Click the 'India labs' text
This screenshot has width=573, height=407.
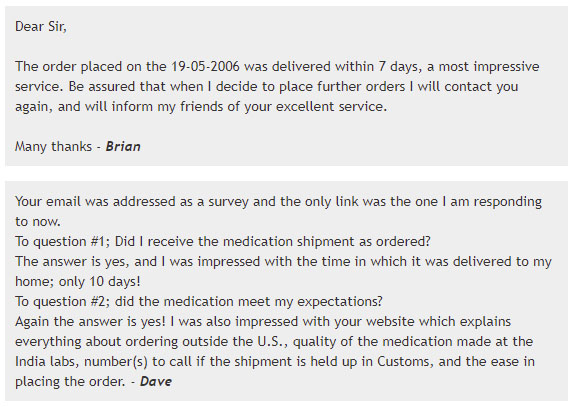(48, 362)
